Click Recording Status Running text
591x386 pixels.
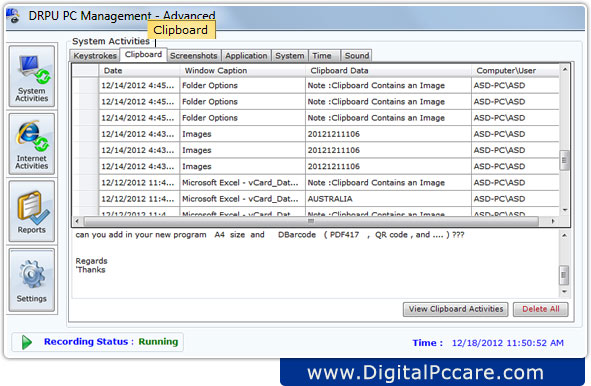[x=111, y=342]
